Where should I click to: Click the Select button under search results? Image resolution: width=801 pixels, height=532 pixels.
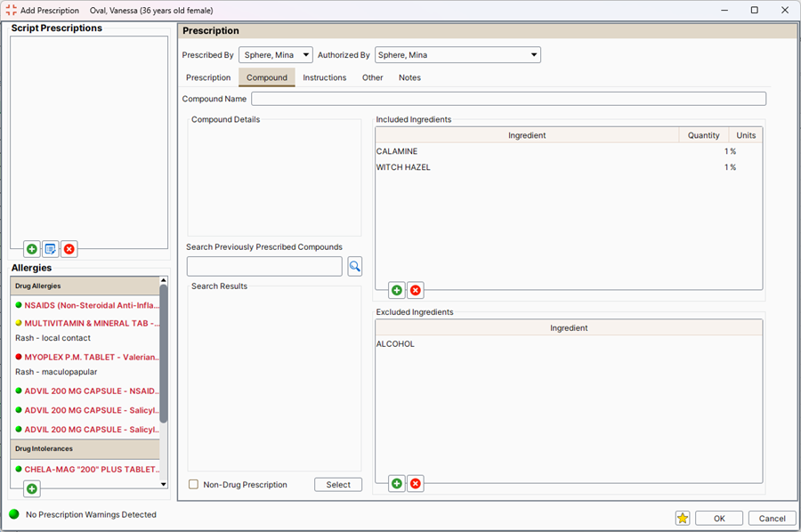pyautogui.click(x=338, y=485)
